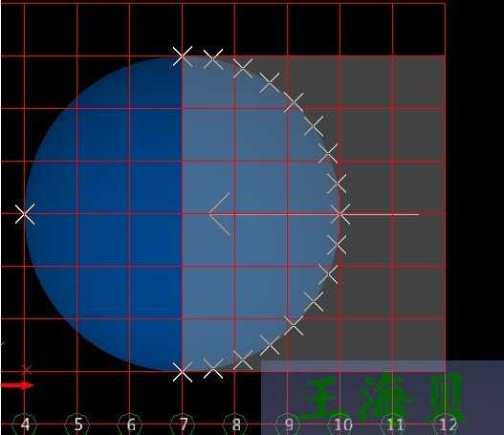The height and width of the screenshot is (435, 504).
Task: Click axis bubble labeled 6
Action: click(x=130, y=424)
